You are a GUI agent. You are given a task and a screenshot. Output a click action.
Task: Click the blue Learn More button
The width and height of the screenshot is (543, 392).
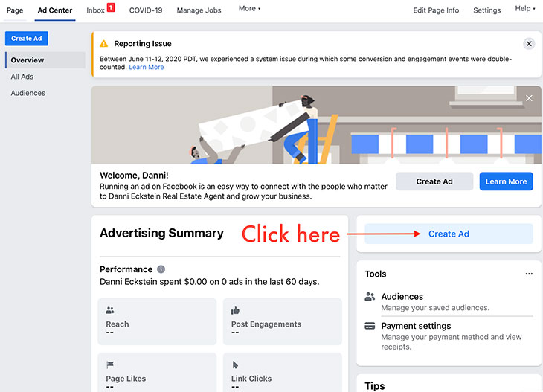(506, 181)
